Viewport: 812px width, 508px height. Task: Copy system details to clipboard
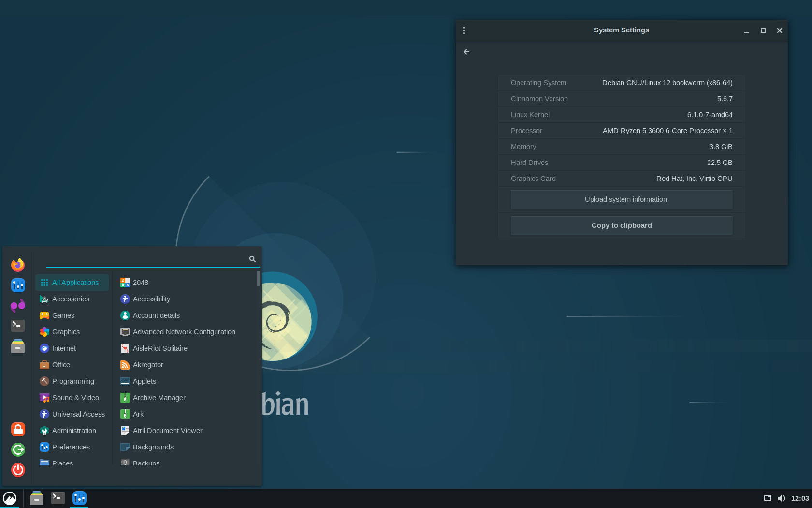click(x=622, y=225)
